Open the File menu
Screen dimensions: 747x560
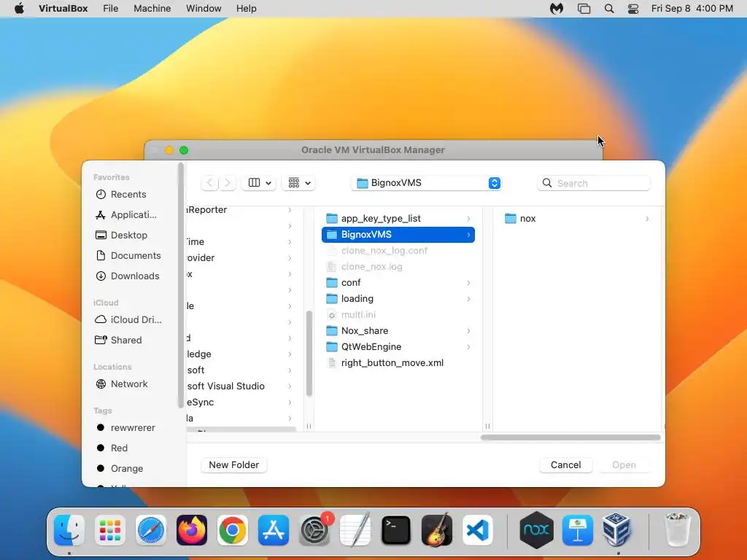pyautogui.click(x=111, y=9)
